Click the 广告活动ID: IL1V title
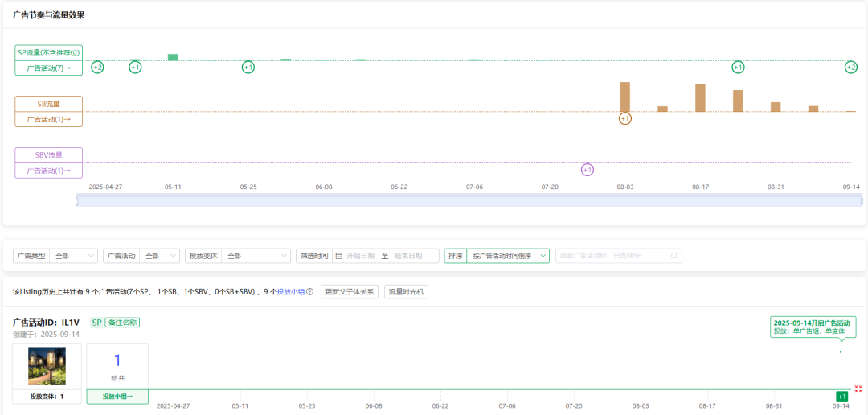Image resolution: width=868 pixels, height=415 pixels. click(47, 323)
